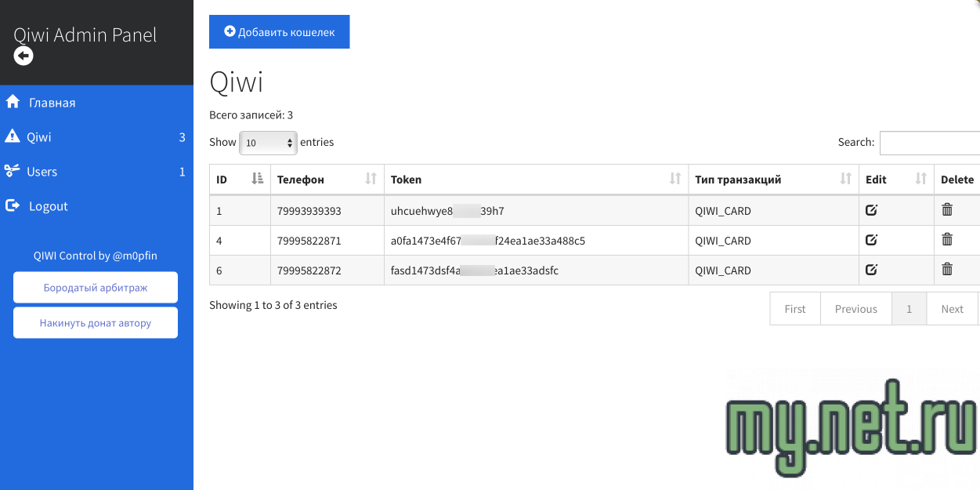This screenshot has height=490, width=980.
Task: Sort by the Token column header
Action: click(x=535, y=180)
